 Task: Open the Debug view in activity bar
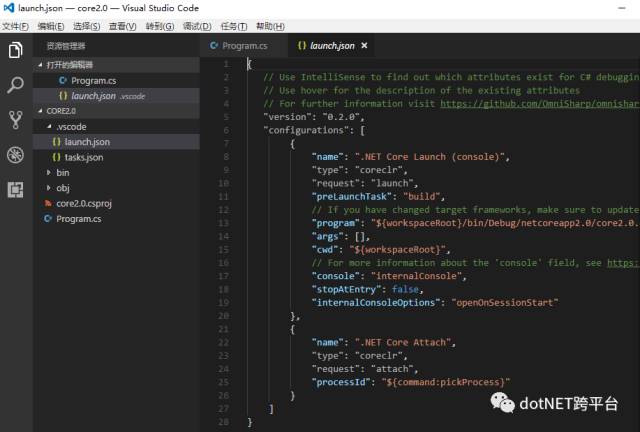(15, 155)
